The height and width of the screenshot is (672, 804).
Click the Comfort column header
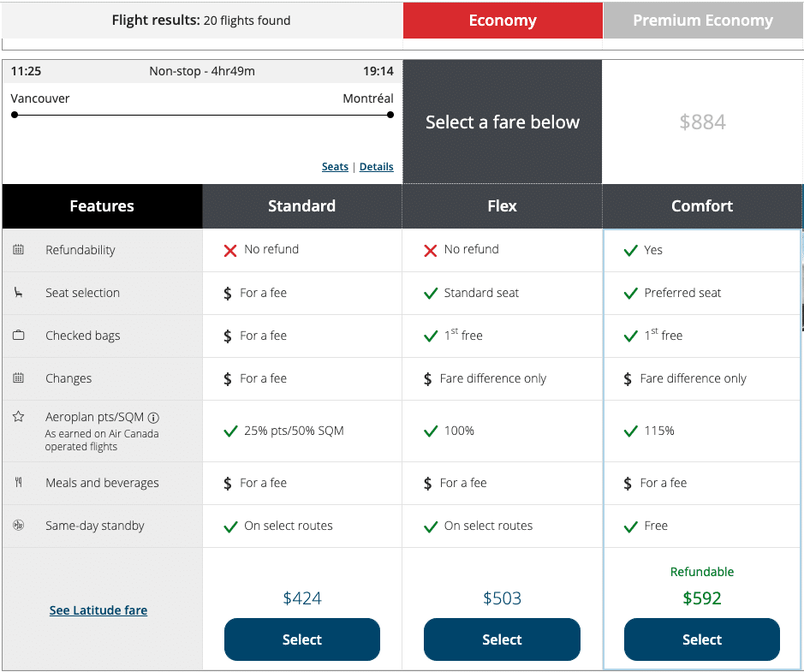coord(702,206)
